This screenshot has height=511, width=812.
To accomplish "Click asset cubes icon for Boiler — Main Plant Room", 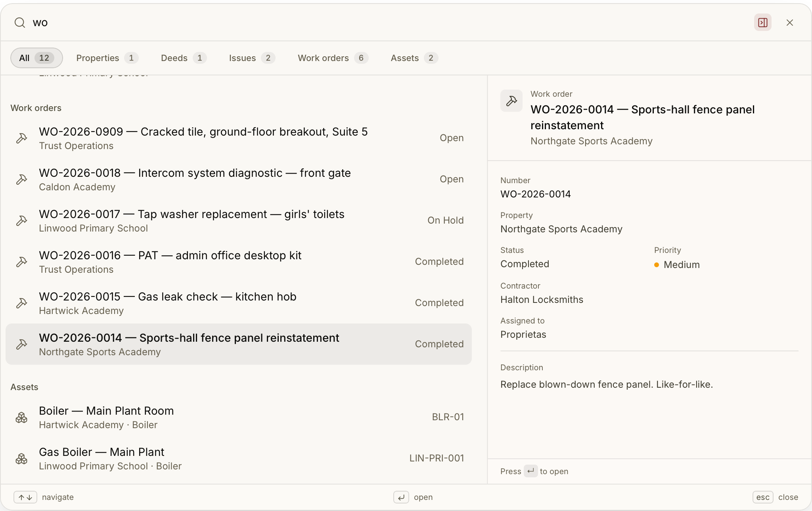I will point(21,417).
